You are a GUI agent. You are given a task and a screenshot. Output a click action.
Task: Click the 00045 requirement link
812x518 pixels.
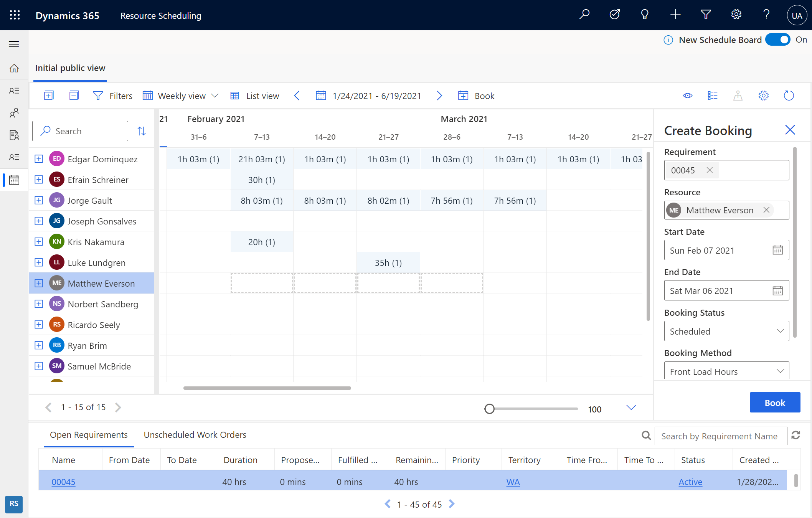(64, 482)
